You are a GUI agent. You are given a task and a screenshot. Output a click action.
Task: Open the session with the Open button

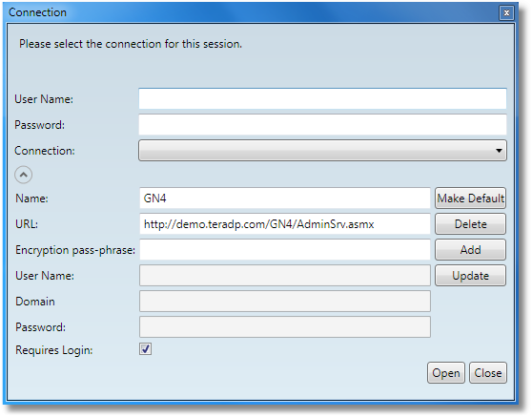point(446,373)
